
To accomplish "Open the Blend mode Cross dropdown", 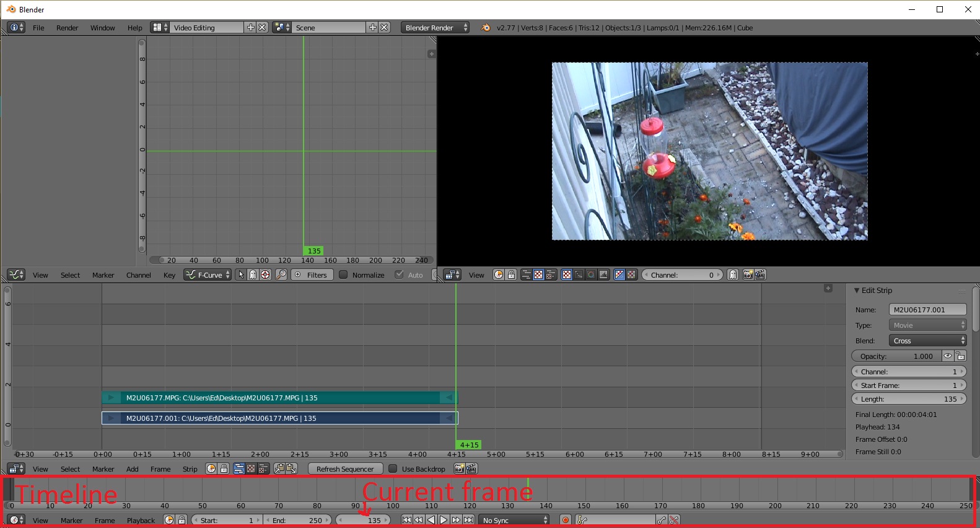I will tap(927, 340).
